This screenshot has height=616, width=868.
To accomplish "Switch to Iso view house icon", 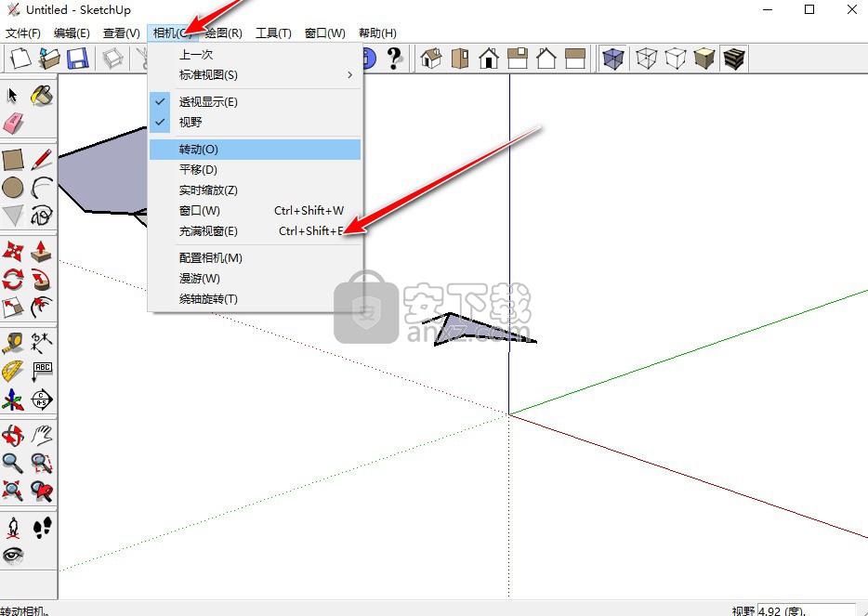I will tap(431, 59).
